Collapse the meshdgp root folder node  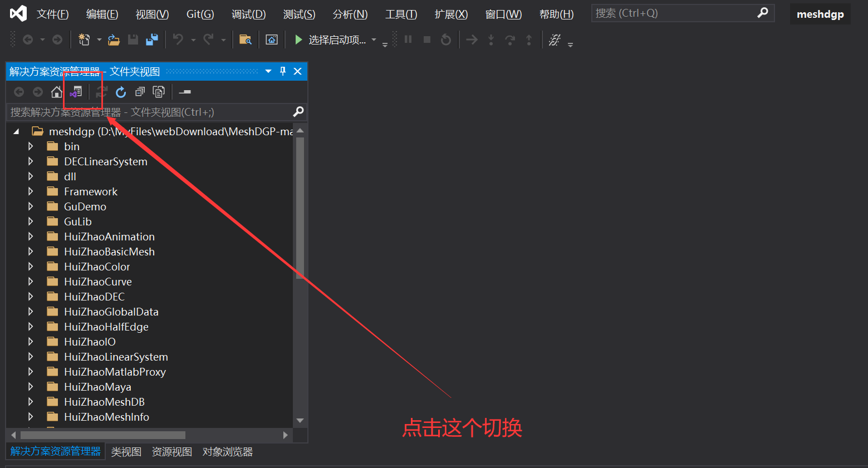(x=16, y=132)
